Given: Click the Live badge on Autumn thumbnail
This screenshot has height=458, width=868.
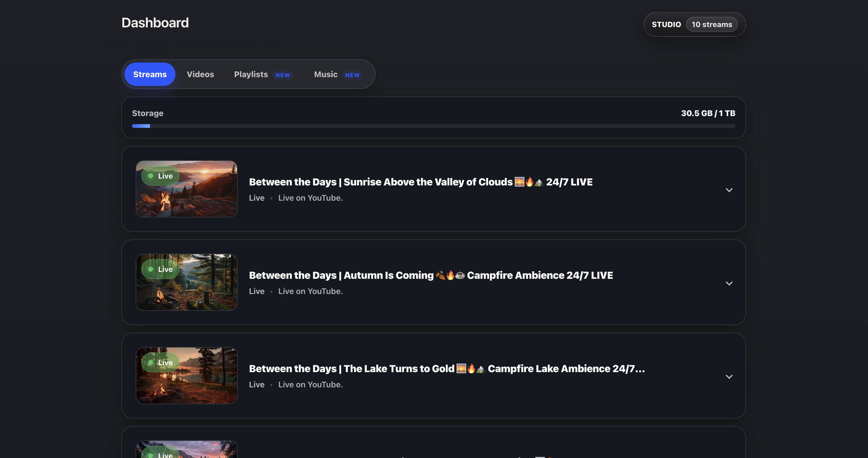Looking at the screenshot, I should (x=161, y=269).
